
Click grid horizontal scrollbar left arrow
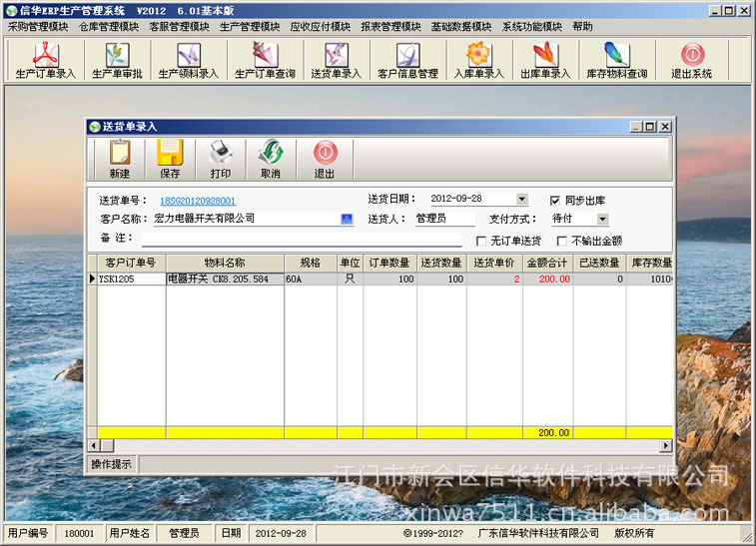(94, 446)
